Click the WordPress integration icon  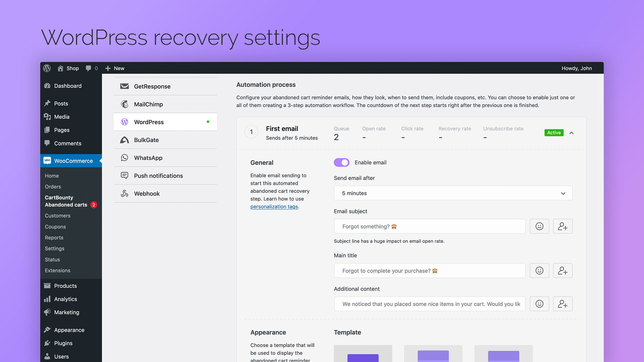point(125,122)
